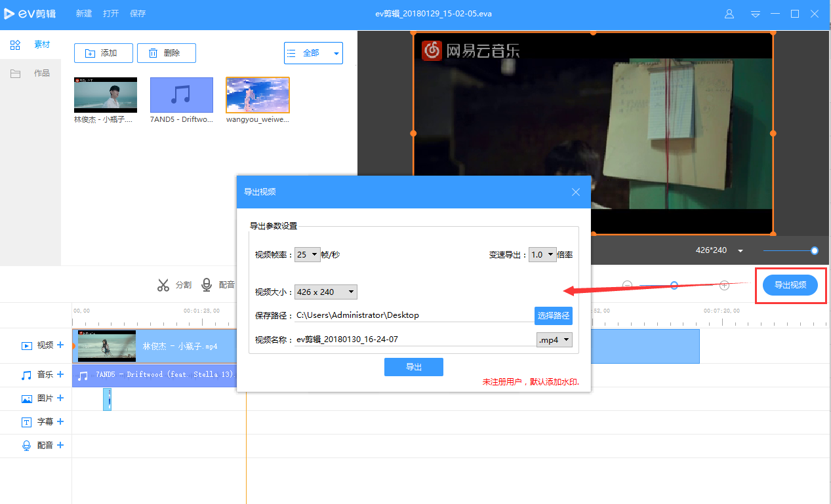831x504 pixels.
Task: Click the 视频 track icon
Action: pyautogui.click(x=27, y=345)
